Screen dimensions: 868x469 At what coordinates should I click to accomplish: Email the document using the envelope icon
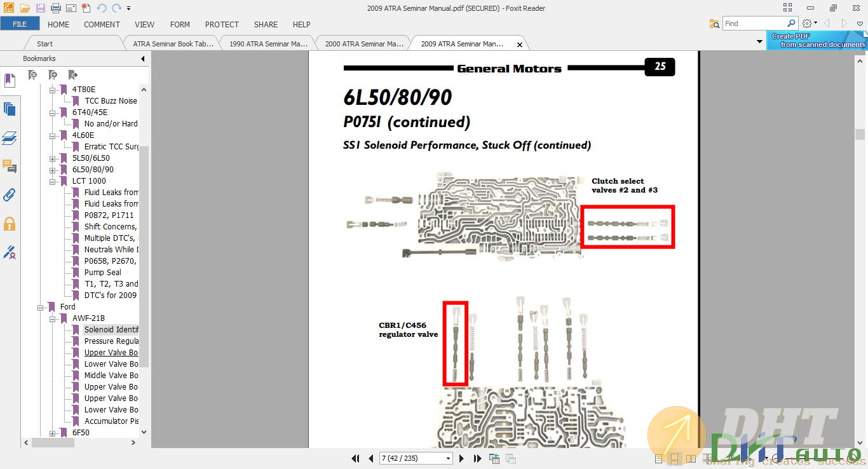pos(71,8)
